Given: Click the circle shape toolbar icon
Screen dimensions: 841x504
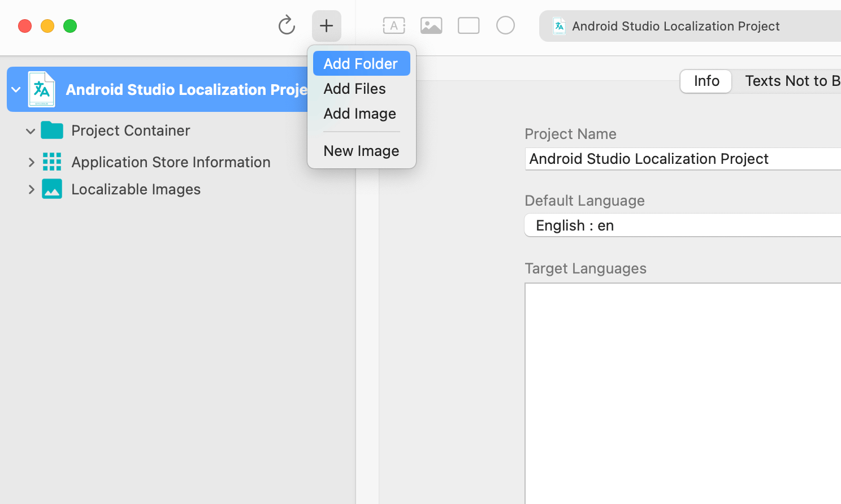Looking at the screenshot, I should point(505,25).
